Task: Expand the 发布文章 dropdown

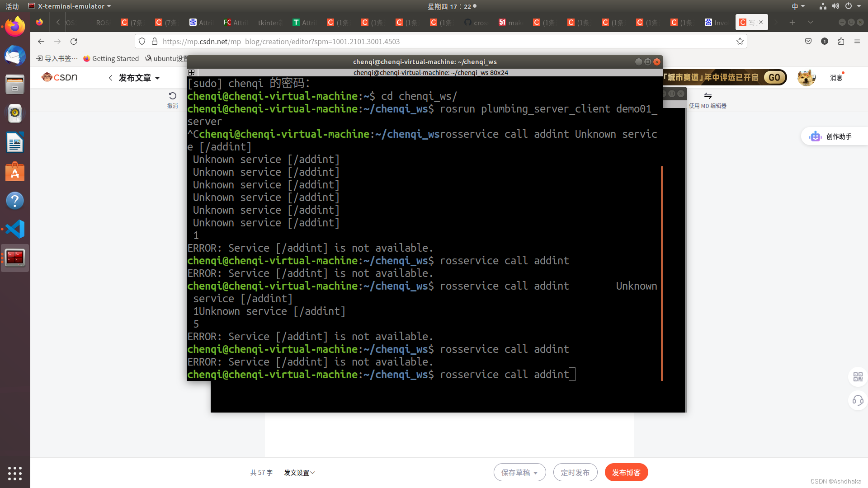Action: (157, 78)
